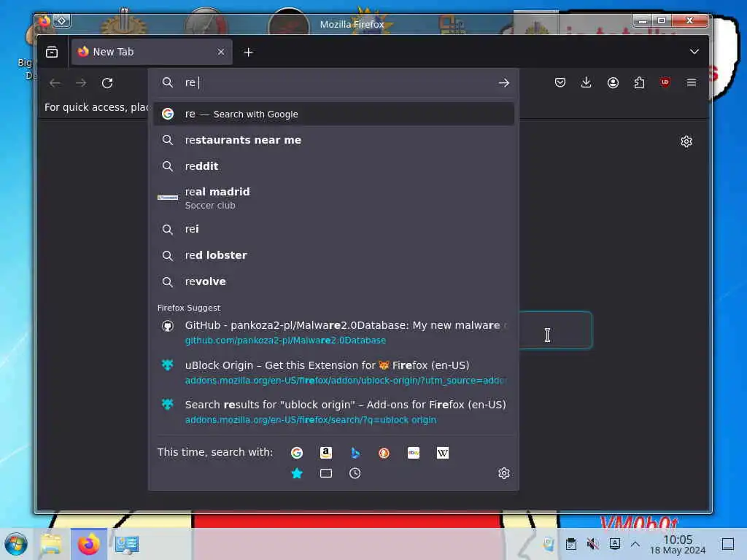The width and height of the screenshot is (747, 560).
Task: Choose 'real madrid' soccer club suggestion
Action: click(333, 198)
